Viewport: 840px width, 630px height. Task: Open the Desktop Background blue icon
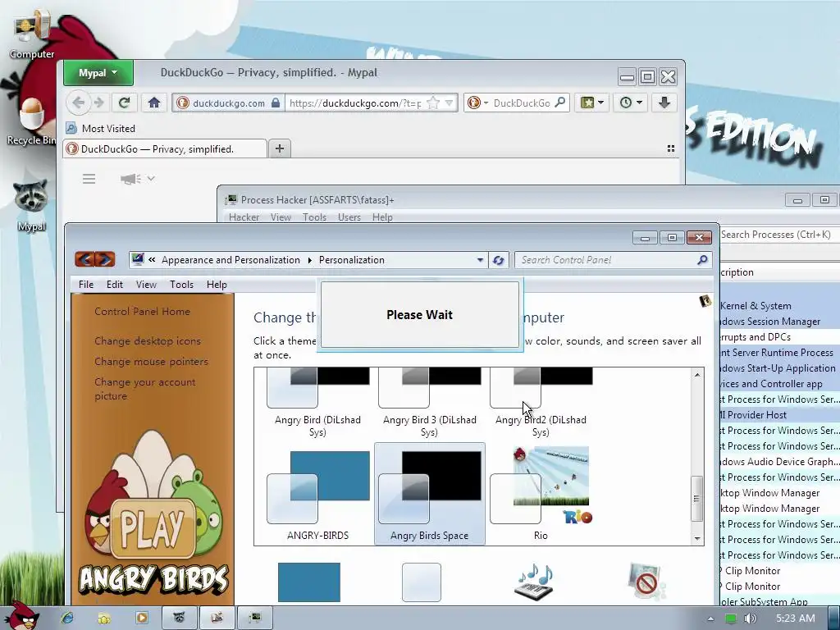click(x=309, y=582)
